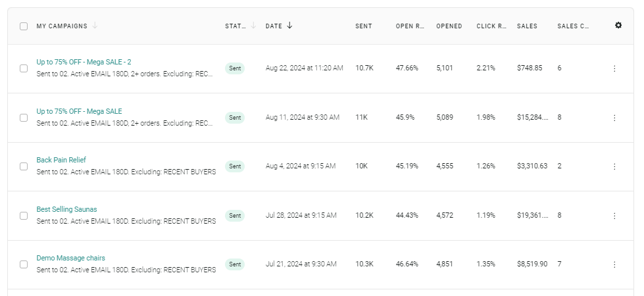Open more options for Best Selling Saunas
644x296 pixels.
pos(614,216)
